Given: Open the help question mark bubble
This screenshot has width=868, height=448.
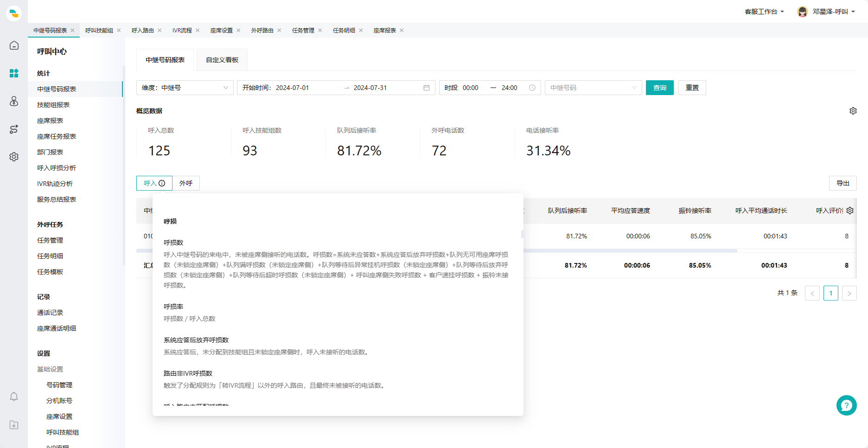Looking at the screenshot, I should click(846, 405).
